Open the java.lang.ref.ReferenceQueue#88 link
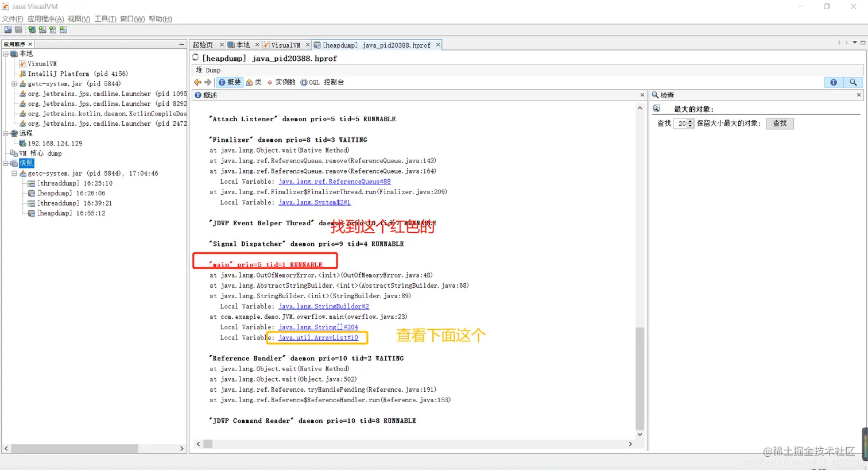 335,182
